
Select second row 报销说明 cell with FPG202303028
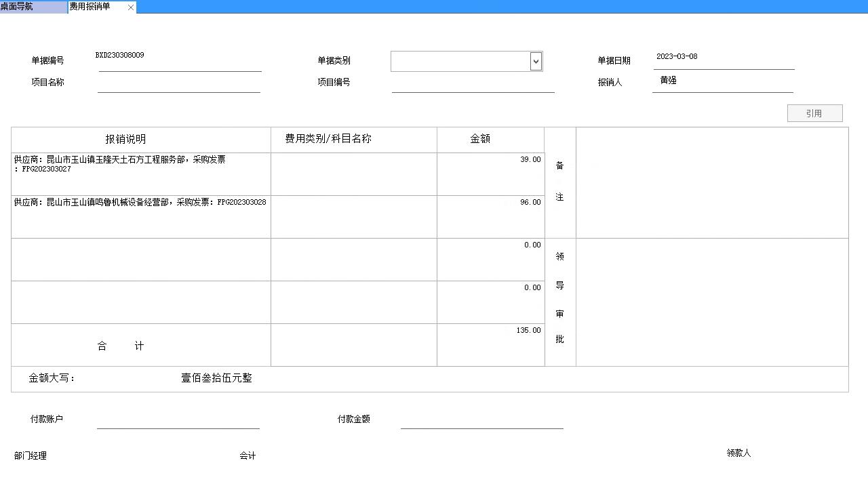141,216
